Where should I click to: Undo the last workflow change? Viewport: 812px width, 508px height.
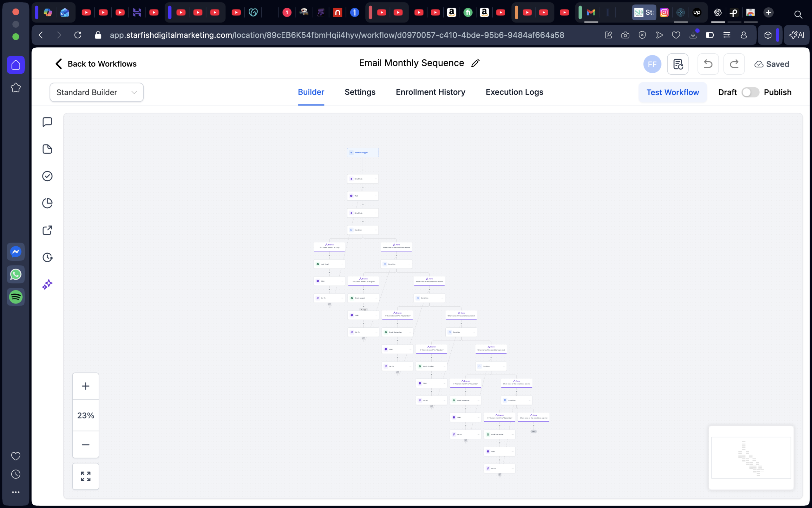(x=708, y=64)
